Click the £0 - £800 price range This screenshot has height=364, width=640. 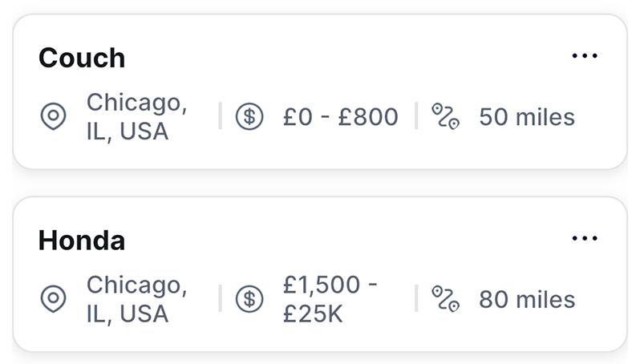(x=340, y=117)
